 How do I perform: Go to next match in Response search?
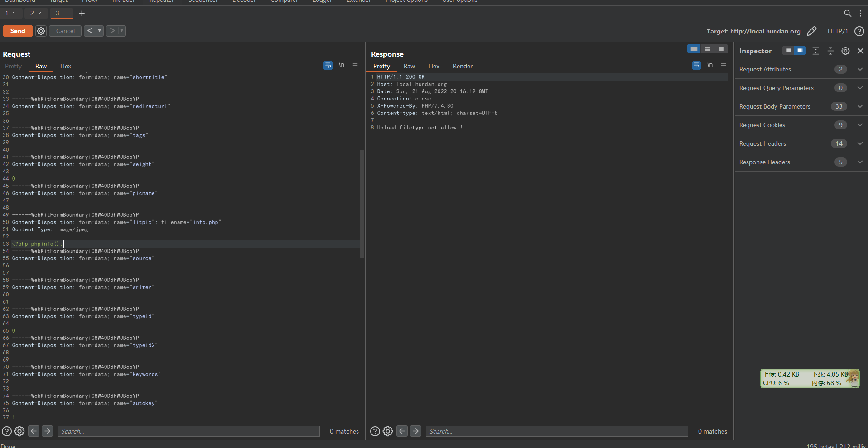click(415, 431)
